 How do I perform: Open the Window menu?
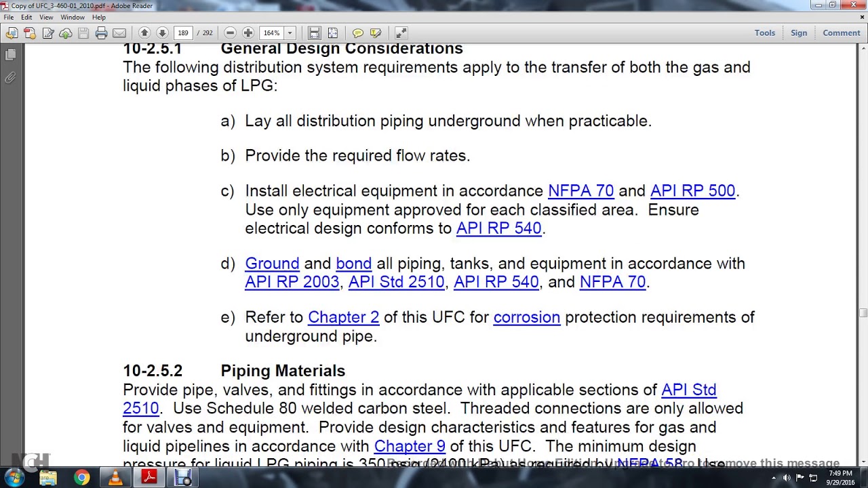(73, 17)
